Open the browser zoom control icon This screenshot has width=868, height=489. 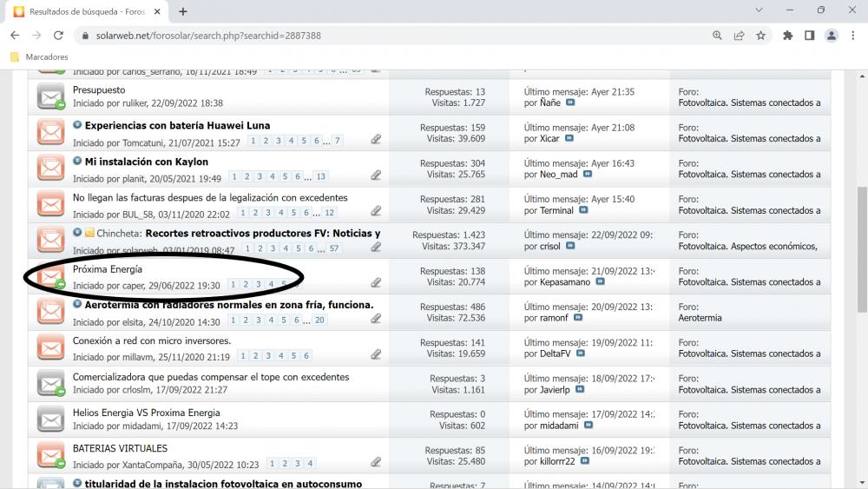pos(717,36)
